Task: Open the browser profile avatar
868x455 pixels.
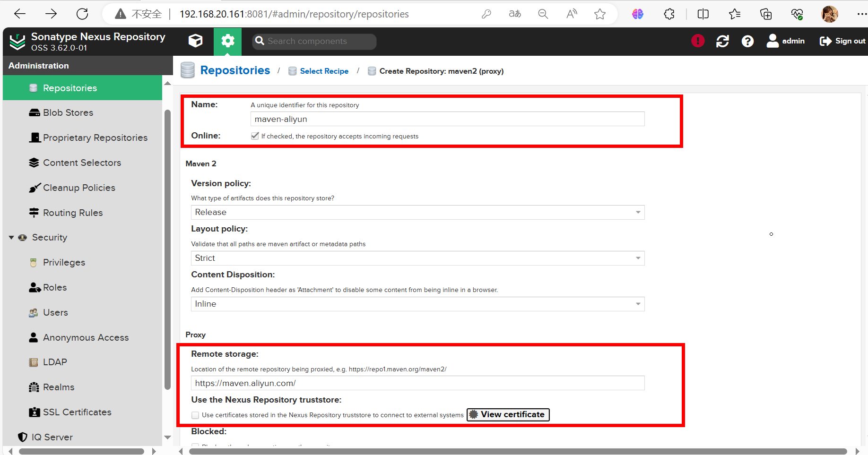Action: pyautogui.click(x=830, y=14)
